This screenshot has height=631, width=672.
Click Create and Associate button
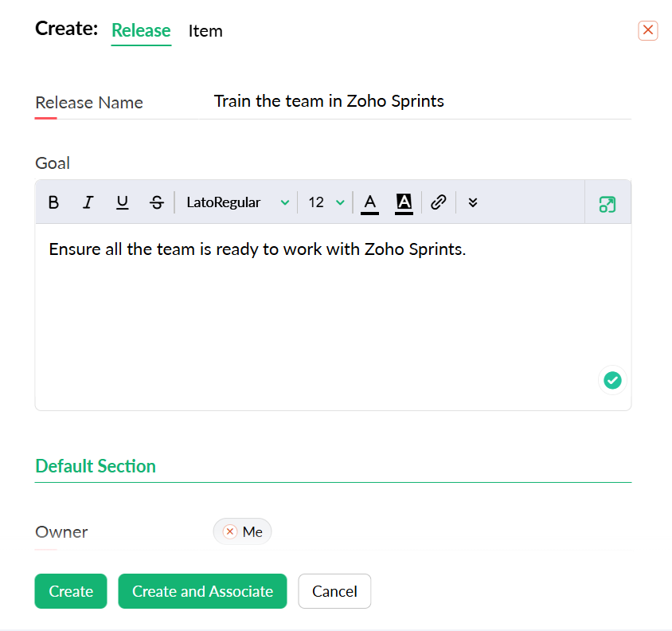point(202,591)
